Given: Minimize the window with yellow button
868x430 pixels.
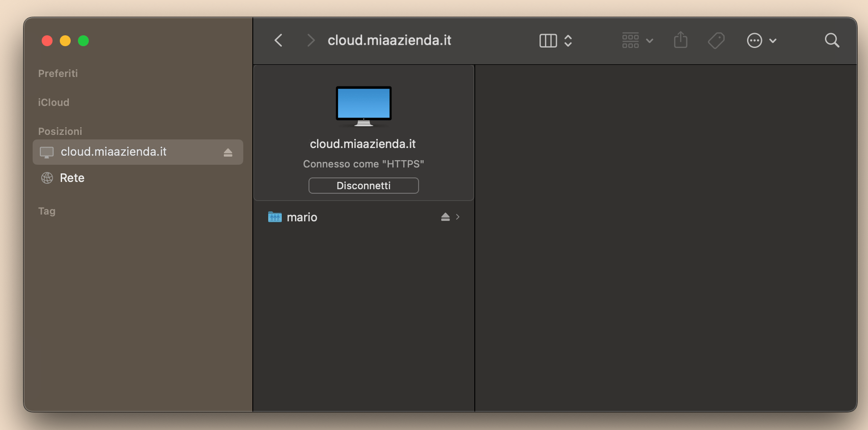Looking at the screenshot, I should pyautogui.click(x=65, y=41).
